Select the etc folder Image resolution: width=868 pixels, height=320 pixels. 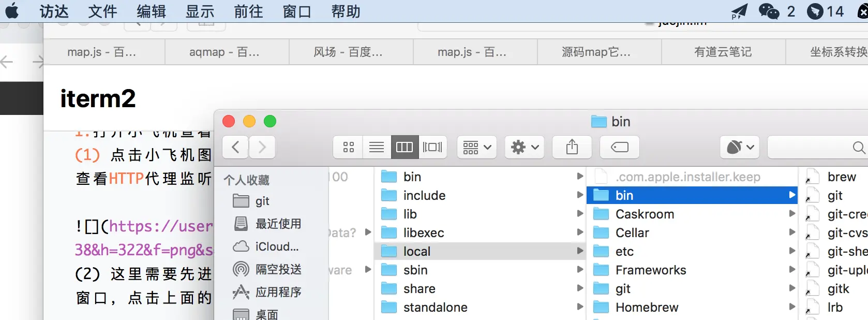click(692, 251)
